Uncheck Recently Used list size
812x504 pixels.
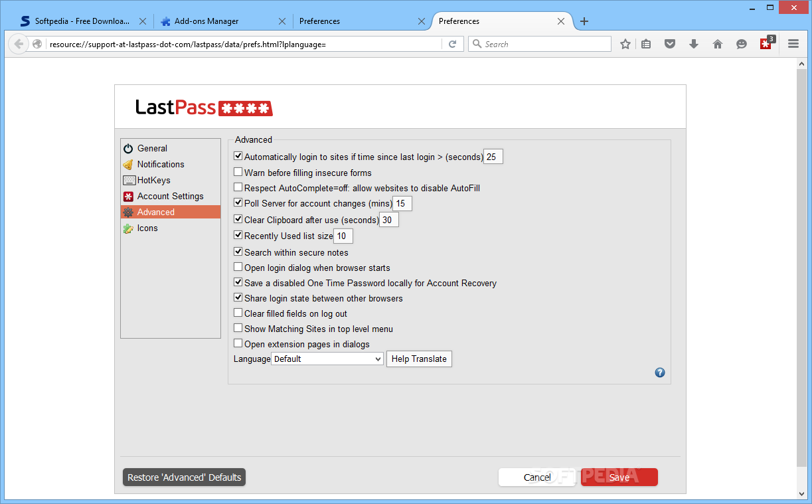tap(238, 235)
